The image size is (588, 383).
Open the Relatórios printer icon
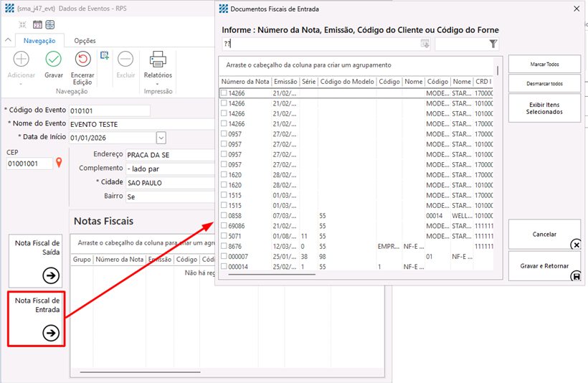158,60
